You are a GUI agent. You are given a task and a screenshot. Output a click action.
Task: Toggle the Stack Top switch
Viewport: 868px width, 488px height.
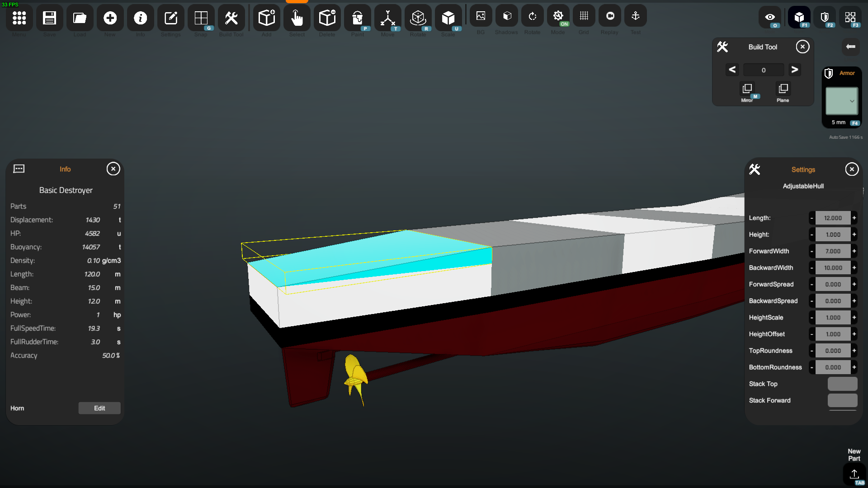tap(842, 384)
